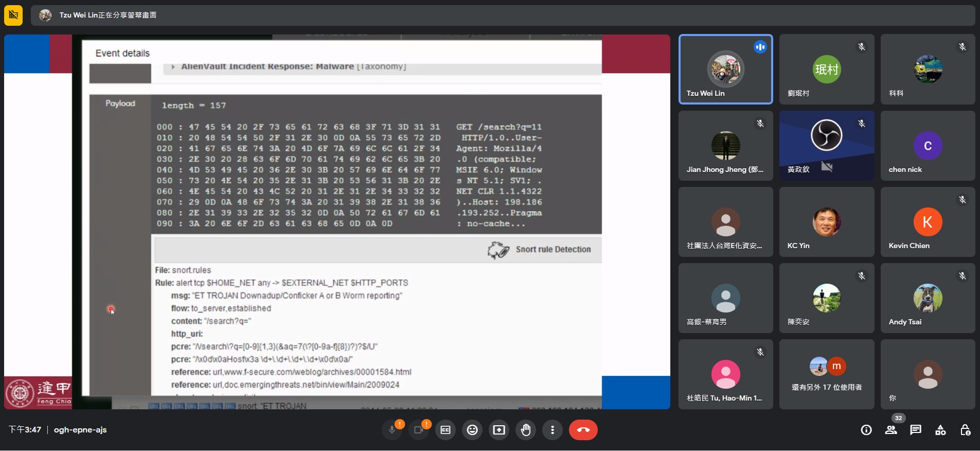The image size is (980, 451).
Task: Select the KC Yin participant tile
Action: (827, 222)
